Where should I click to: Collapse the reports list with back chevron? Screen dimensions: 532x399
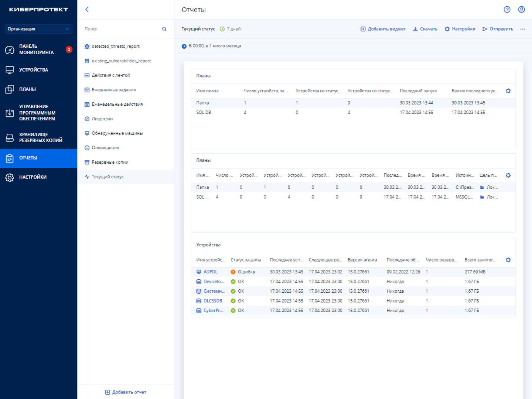[x=87, y=10]
